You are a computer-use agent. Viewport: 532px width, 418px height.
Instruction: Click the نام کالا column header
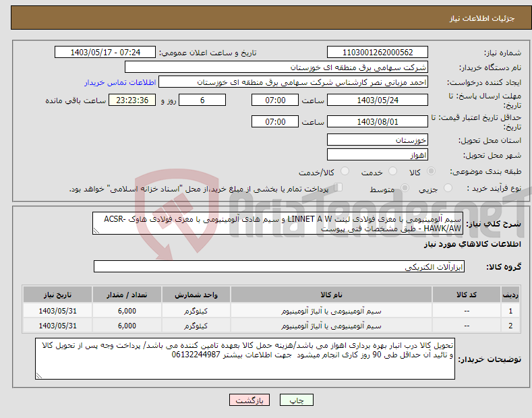(x=331, y=295)
